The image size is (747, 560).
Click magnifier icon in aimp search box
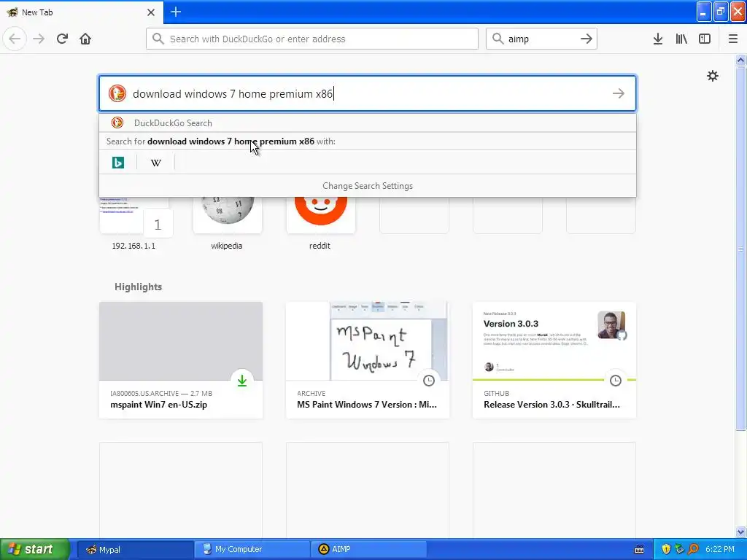pos(498,39)
